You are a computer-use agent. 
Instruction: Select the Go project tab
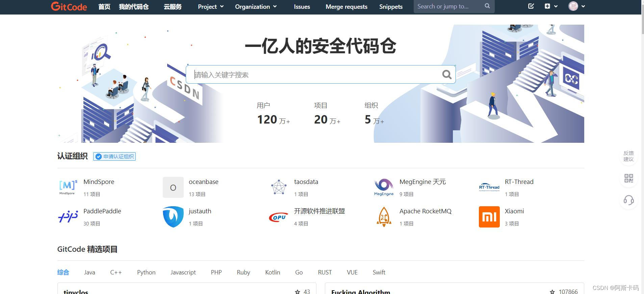click(x=299, y=272)
